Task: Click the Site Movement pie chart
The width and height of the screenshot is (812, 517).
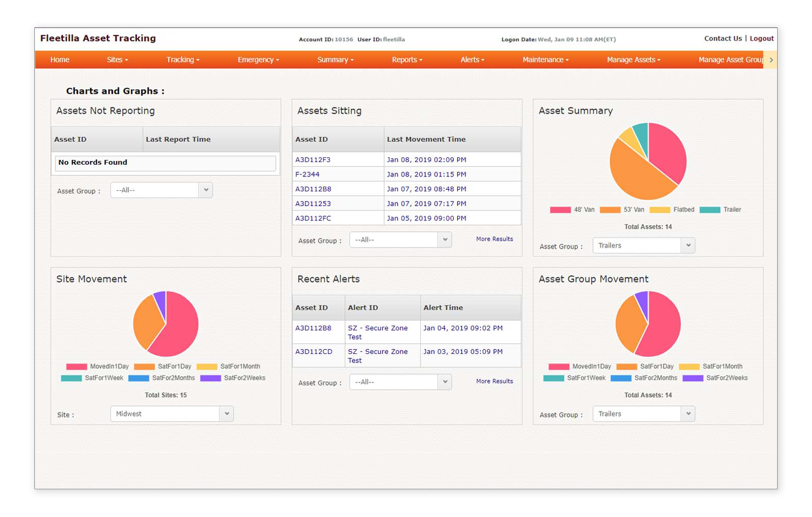Action: (166, 324)
